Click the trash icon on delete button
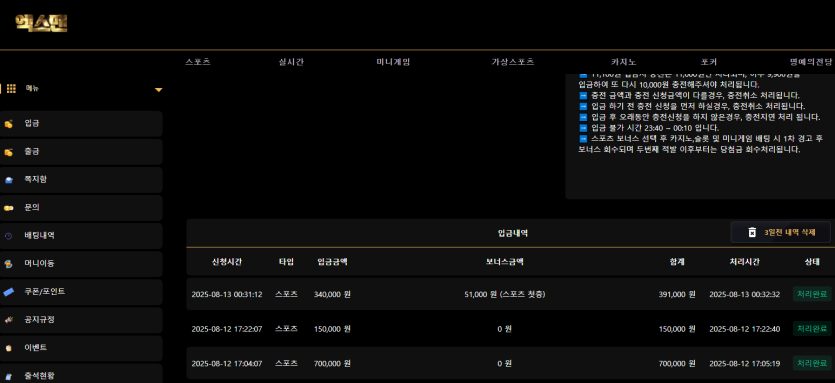This screenshot has width=835, height=383. point(752,232)
